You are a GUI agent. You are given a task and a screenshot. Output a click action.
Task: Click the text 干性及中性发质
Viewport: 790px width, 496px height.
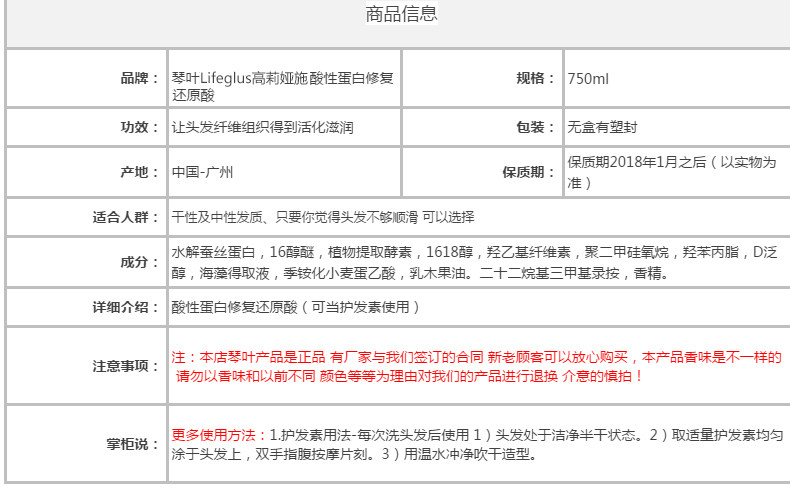[x=217, y=217]
